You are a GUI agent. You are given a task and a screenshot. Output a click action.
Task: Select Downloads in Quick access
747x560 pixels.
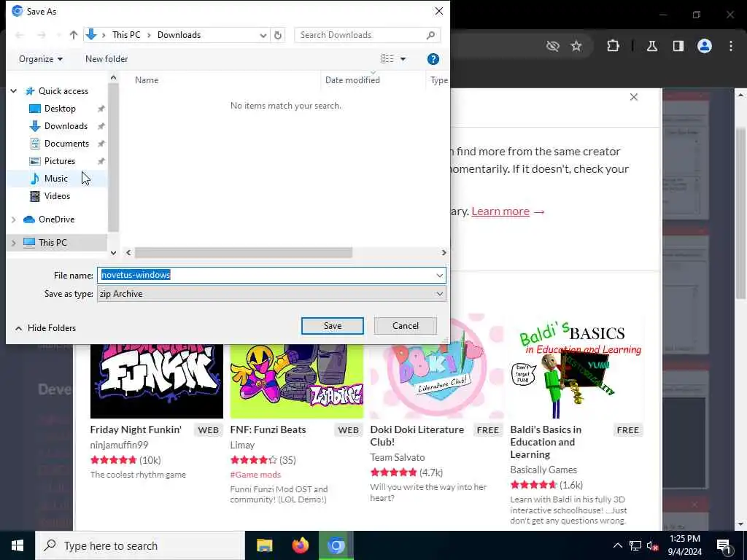click(x=66, y=126)
